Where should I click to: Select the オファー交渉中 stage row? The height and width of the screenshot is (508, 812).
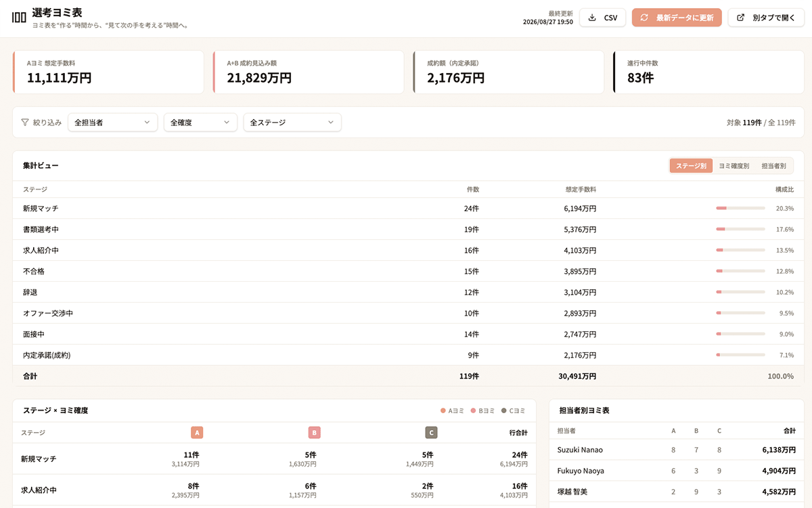pos(408,314)
